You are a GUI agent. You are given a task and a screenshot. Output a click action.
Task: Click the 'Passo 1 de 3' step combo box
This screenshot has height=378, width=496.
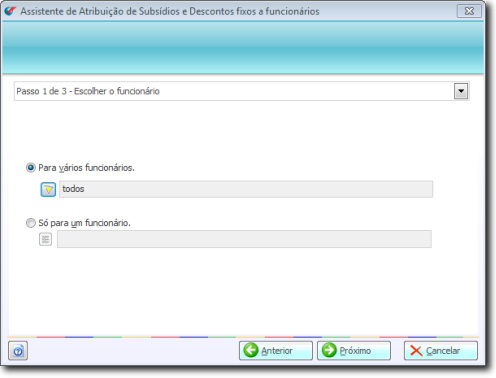pos(242,91)
